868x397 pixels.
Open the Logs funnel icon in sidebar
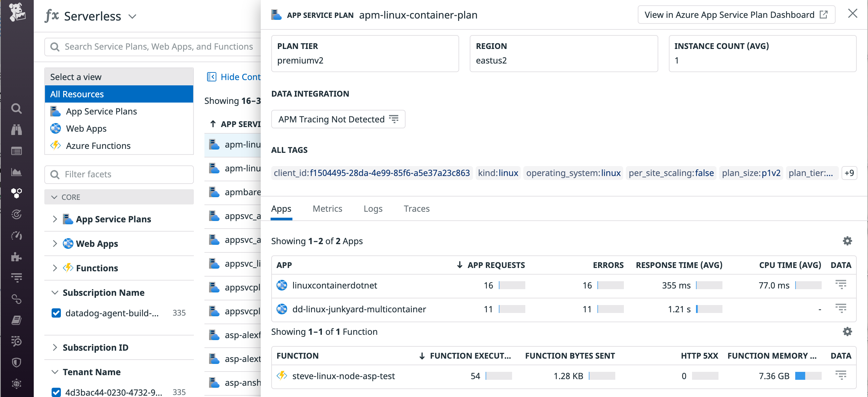[17, 277]
